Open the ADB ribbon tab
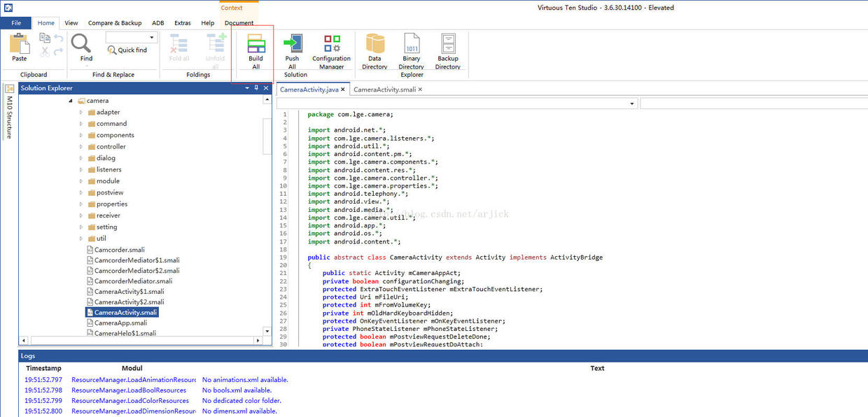868x417 pixels. click(x=158, y=23)
